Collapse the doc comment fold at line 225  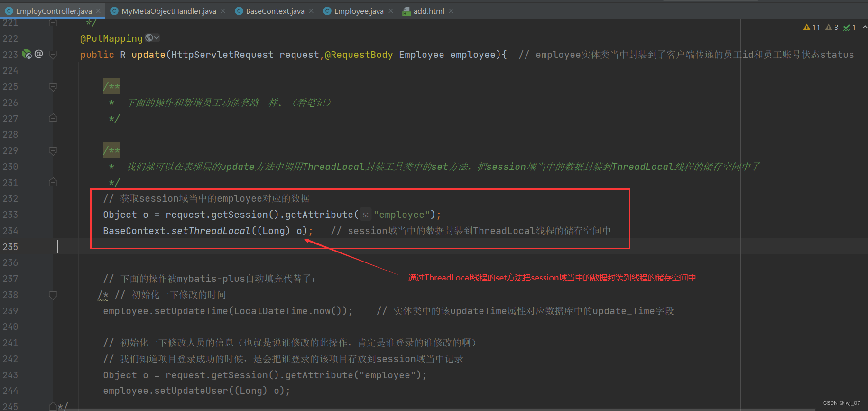[53, 87]
